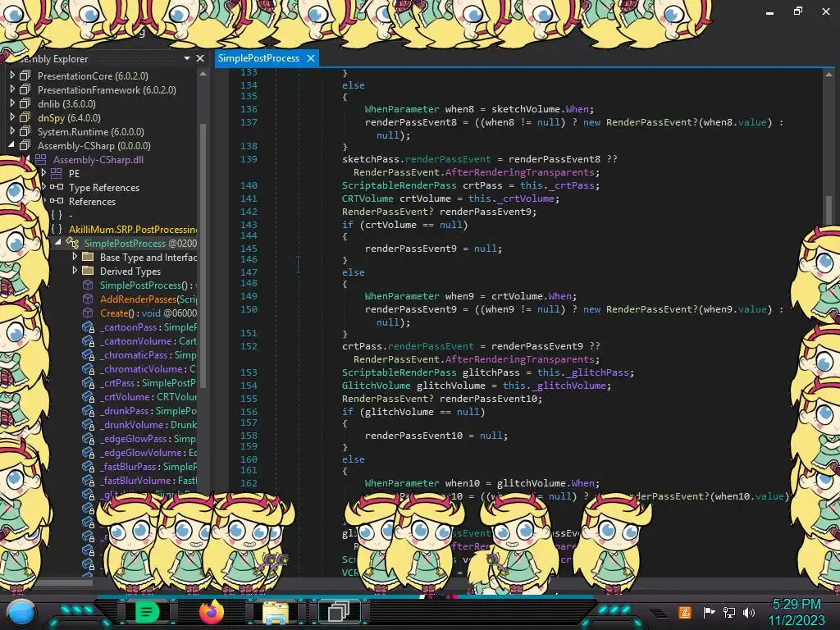Image resolution: width=840 pixels, height=630 pixels.
Task: Click the _drunkVolume field icon
Action: click(88, 424)
